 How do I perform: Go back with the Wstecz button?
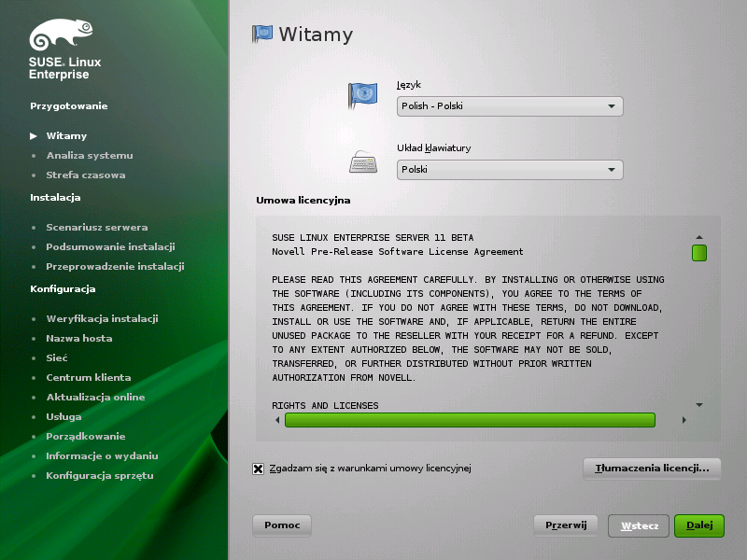click(x=639, y=525)
